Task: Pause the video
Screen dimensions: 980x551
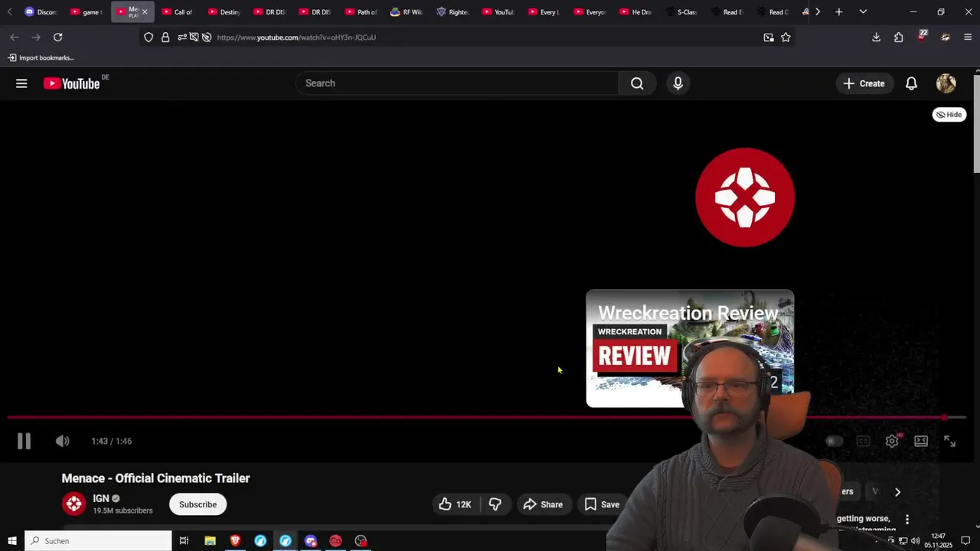Action: tap(24, 441)
